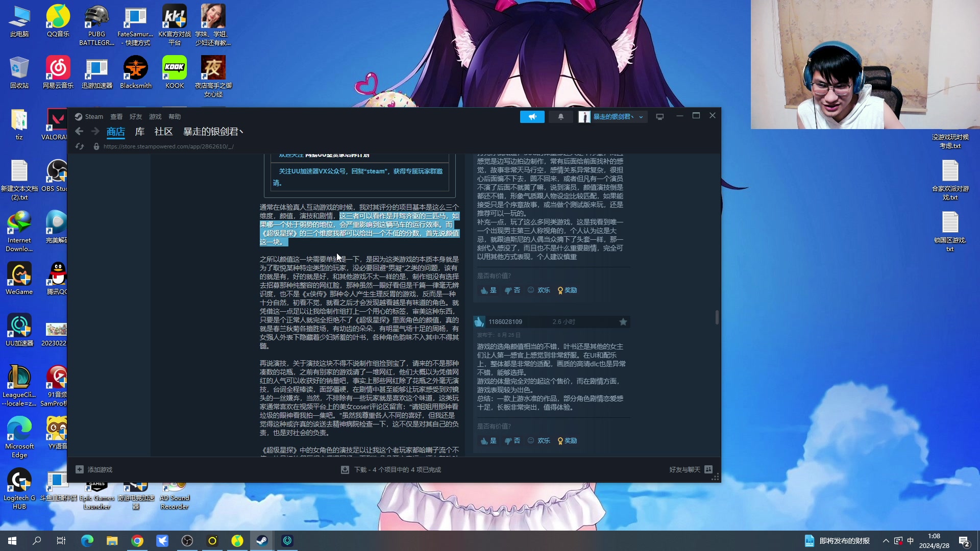The width and height of the screenshot is (980, 551).
Task: Open the 好友与聊天 friends icon
Action: 708,469
